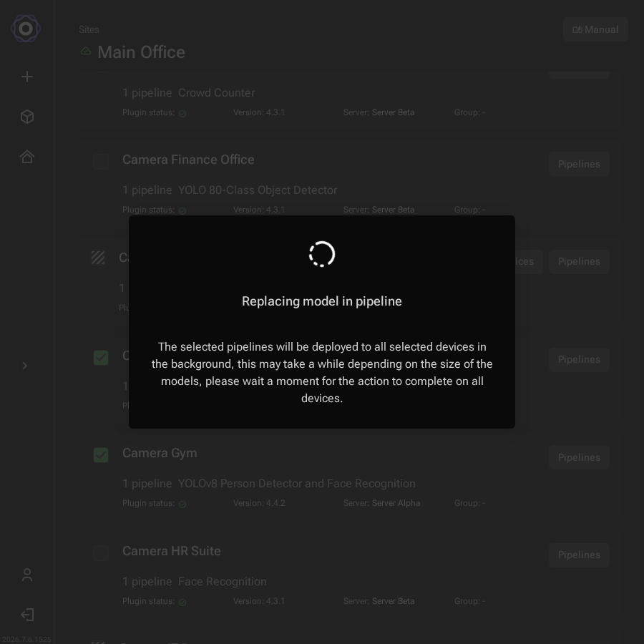This screenshot has height=644, width=644.
Task: Click YOLOv8 Person Detector and Face Recognition
Action: pos(296,484)
